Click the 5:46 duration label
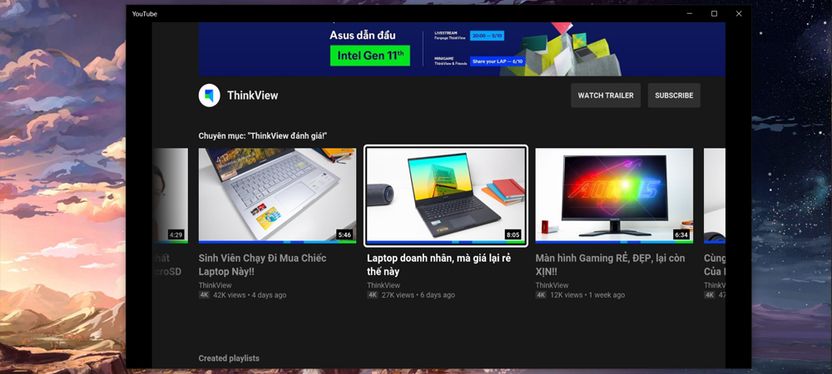 pyautogui.click(x=344, y=234)
